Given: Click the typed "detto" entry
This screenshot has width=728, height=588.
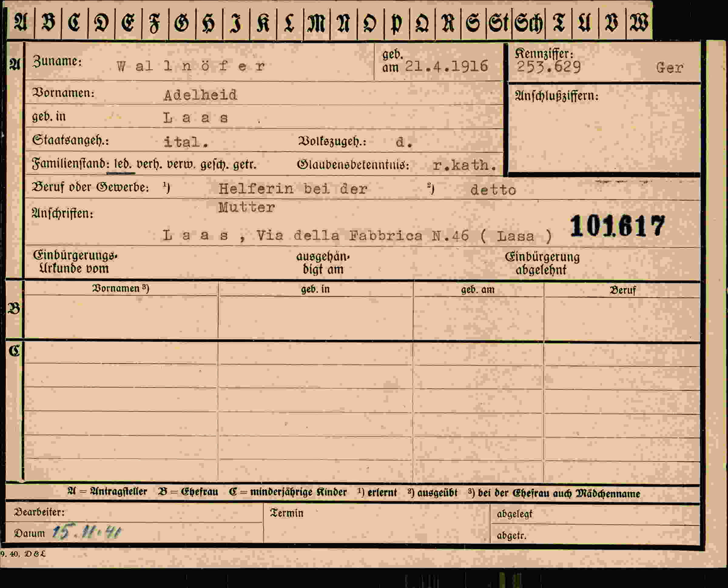Looking at the screenshot, I should point(493,190).
